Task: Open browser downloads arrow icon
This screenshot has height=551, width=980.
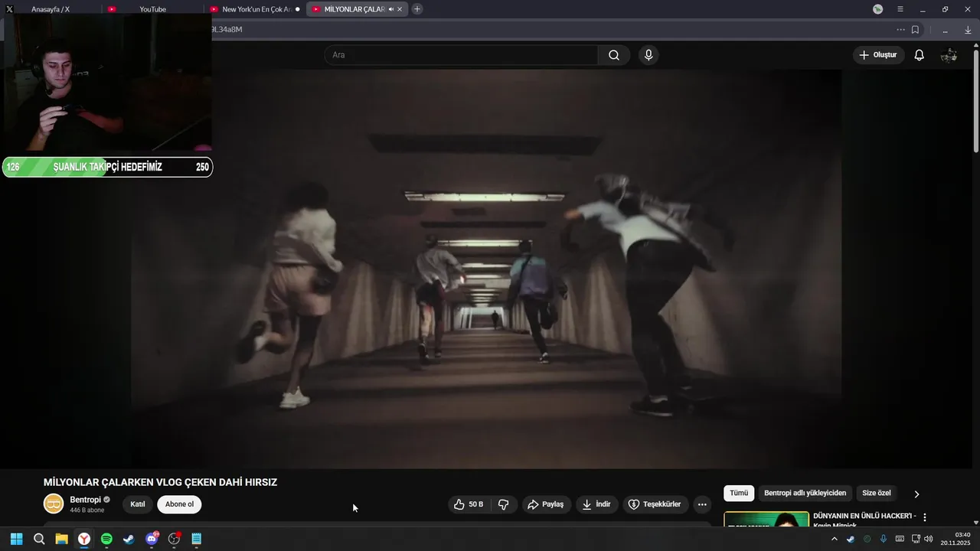Action: pos(968,30)
